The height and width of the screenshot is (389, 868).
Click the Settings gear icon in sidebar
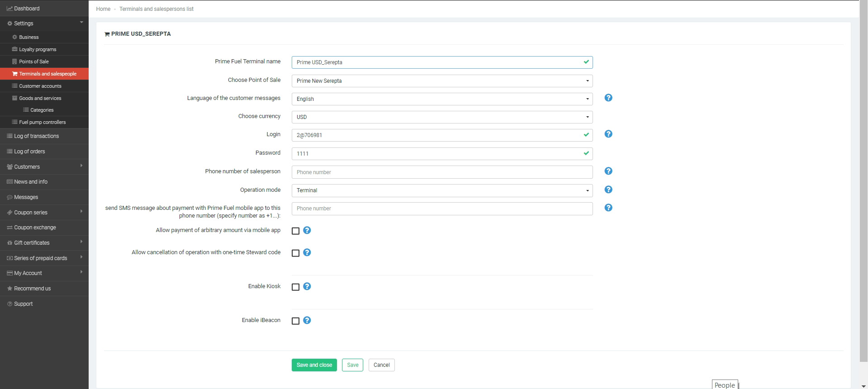click(9, 24)
